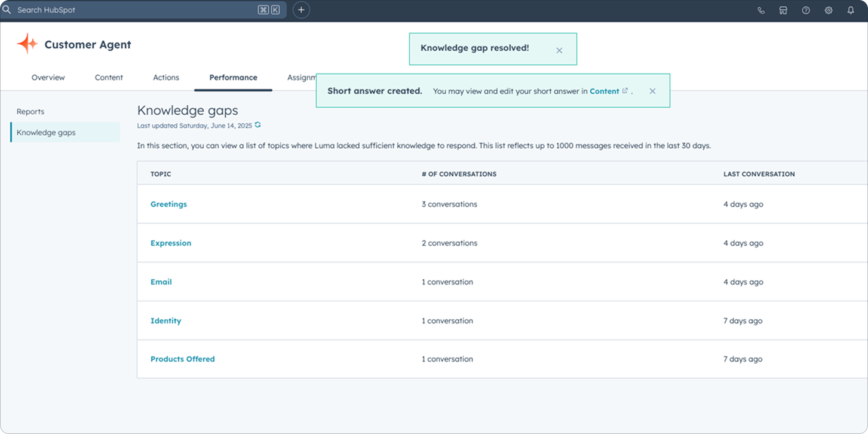Open the Greetings topic
Image resolution: width=868 pixels, height=434 pixels.
[168, 204]
